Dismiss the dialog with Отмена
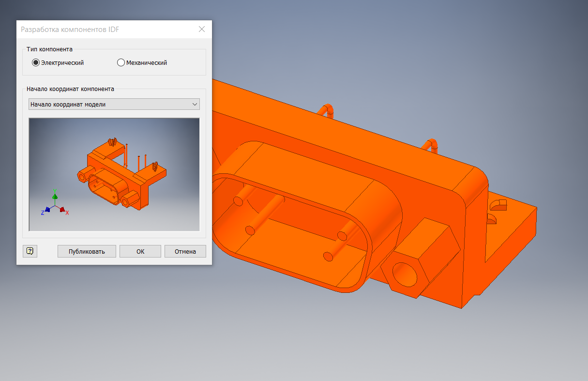Viewport: 588px width, 381px height. tap(185, 251)
